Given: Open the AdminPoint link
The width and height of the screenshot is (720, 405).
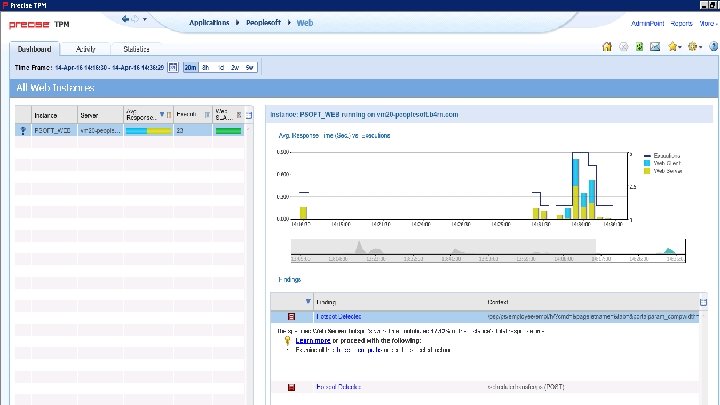Looking at the screenshot, I should coord(647,23).
